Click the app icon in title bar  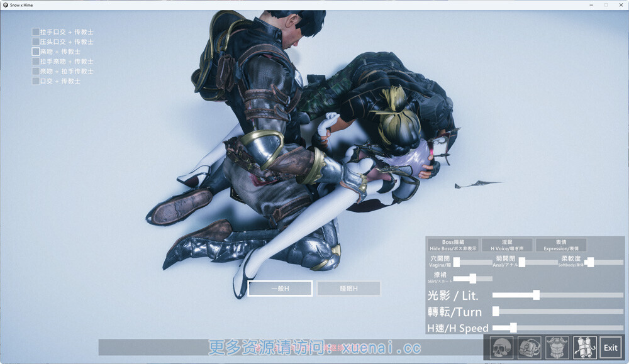[x=5, y=4]
